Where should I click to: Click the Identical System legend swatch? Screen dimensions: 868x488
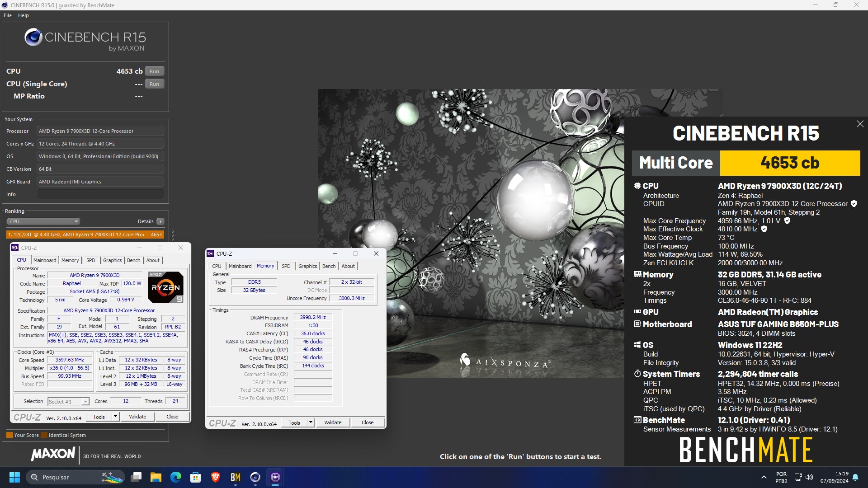click(44, 435)
